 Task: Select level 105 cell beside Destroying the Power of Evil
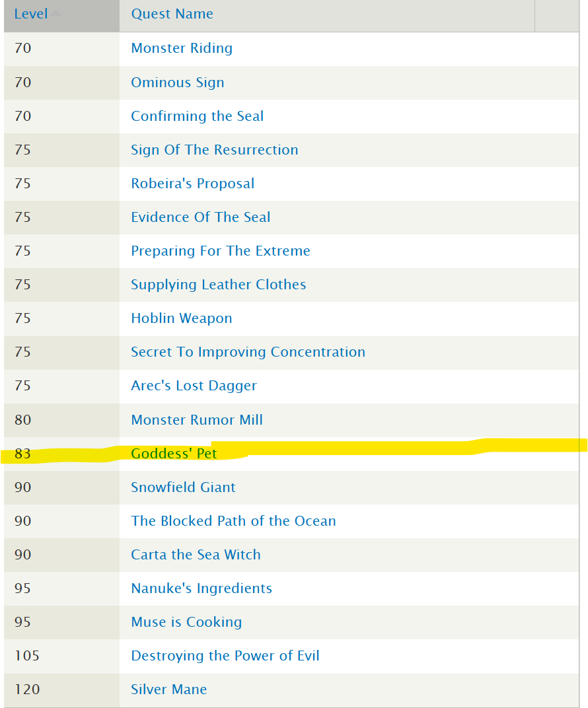click(61, 656)
